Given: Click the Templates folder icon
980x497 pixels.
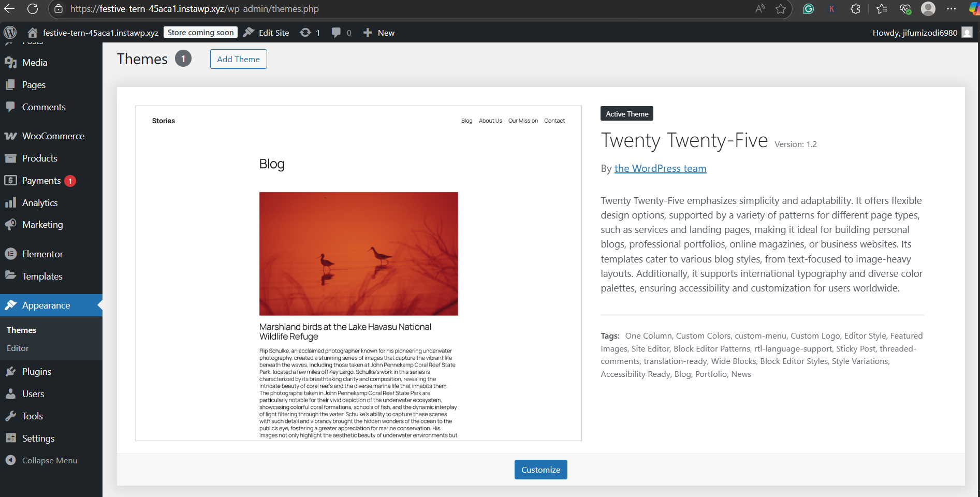Looking at the screenshot, I should (10, 275).
